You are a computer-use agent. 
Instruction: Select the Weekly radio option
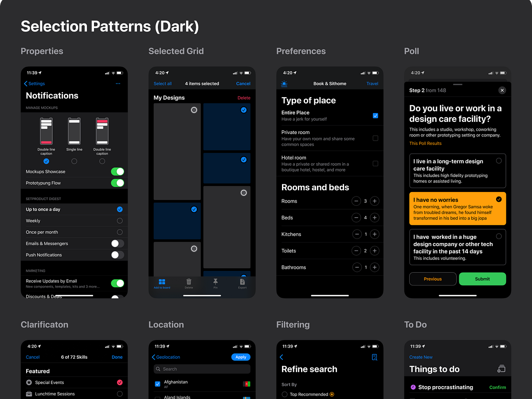click(x=119, y=220)
